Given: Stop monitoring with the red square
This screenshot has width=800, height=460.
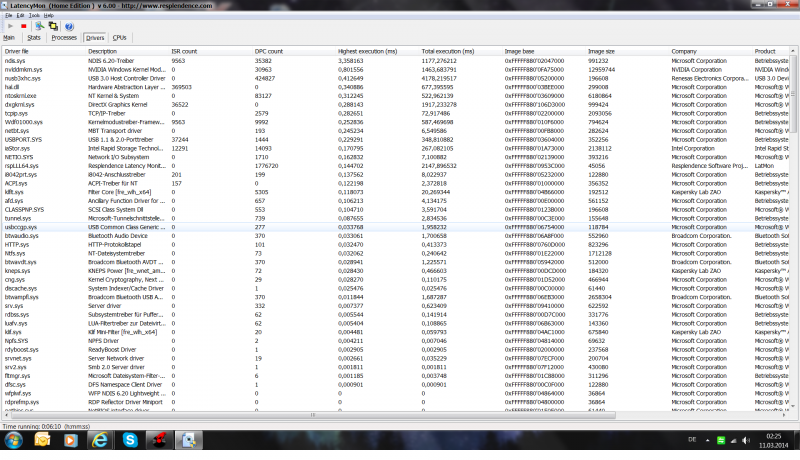Looking at the screenshot, I should (x=23, y=26).
